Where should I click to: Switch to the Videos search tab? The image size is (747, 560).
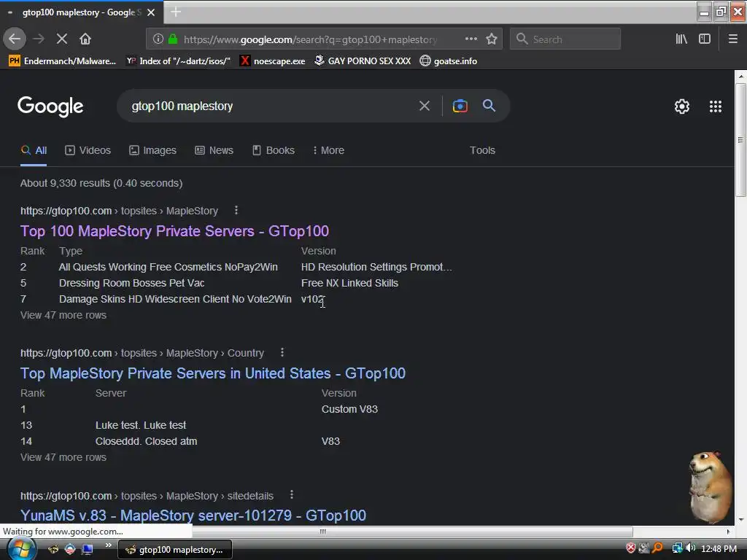(88, 150)
